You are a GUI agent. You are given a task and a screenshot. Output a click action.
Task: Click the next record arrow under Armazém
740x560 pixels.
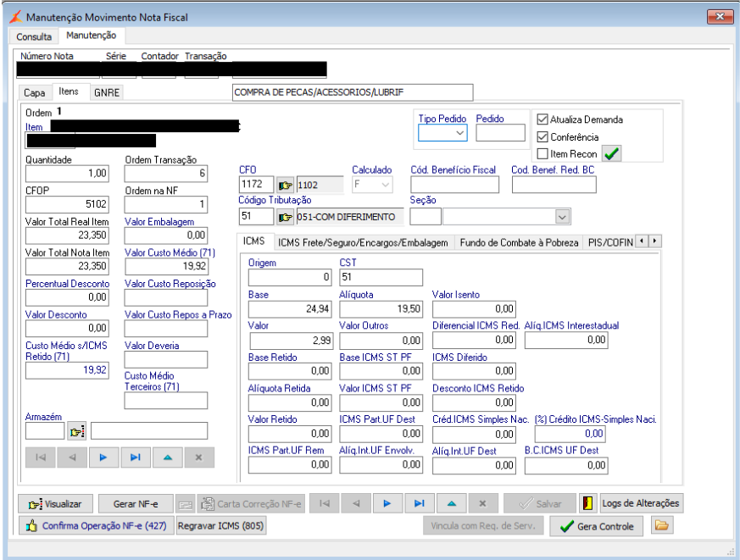coord(103,457)
